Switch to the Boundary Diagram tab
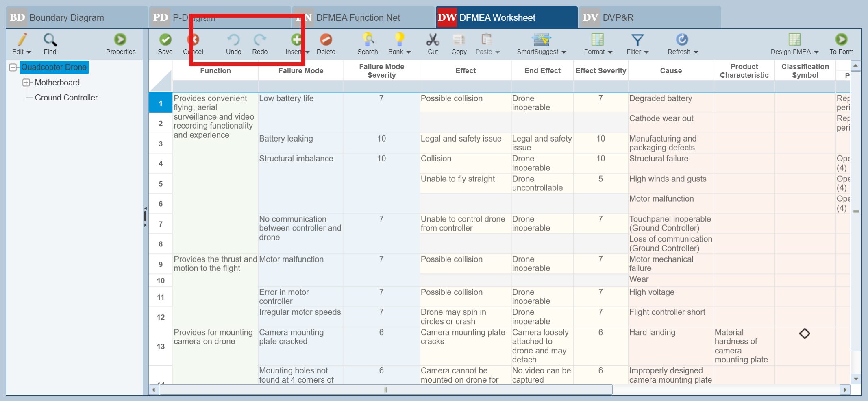The height and width of the screenshot is (401, 868). [x=67, y=18]
